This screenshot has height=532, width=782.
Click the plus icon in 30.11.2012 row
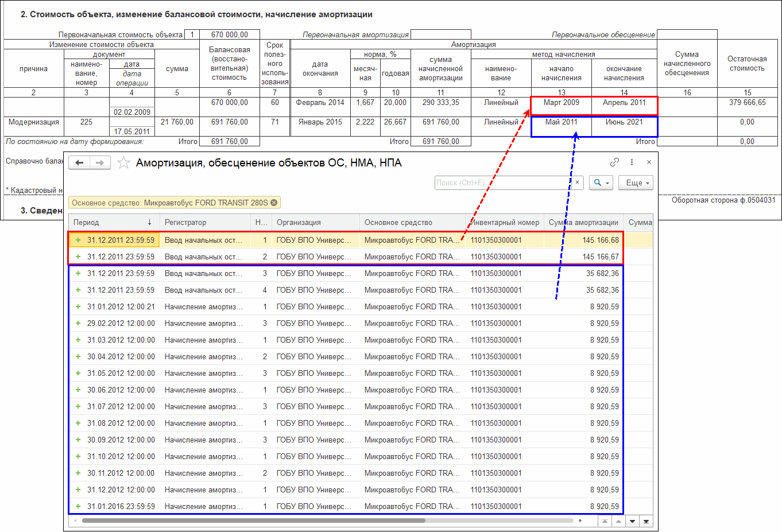pos(78,473)
